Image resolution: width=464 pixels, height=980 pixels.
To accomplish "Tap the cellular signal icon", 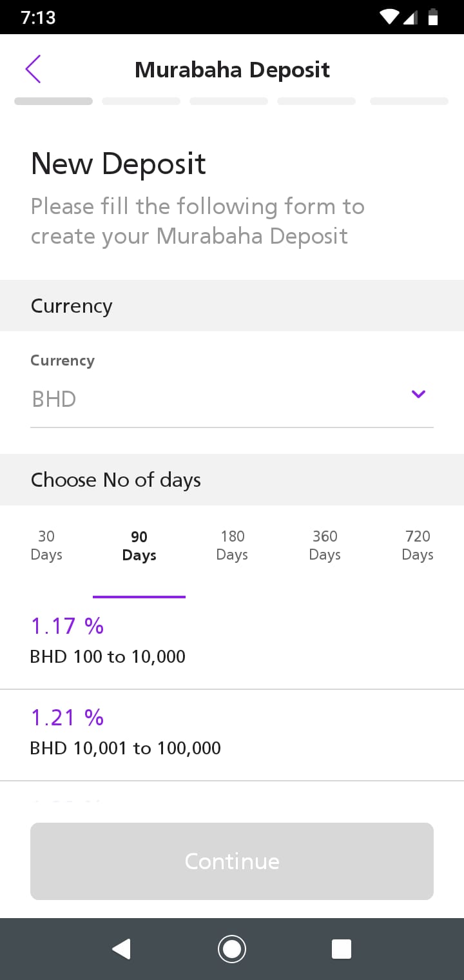I will (411, 17).
